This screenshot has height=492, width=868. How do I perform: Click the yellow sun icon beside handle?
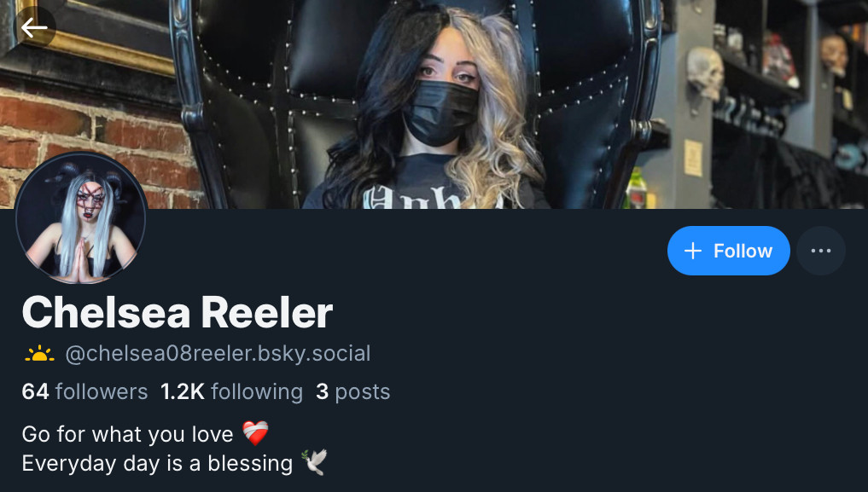[x=39, y=354]
